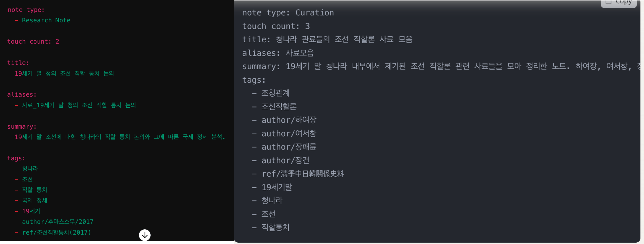This screenshot has width=644, height=244.
Task: Click the author/후마스스무/2017 tag
Action: click(57, 222)
